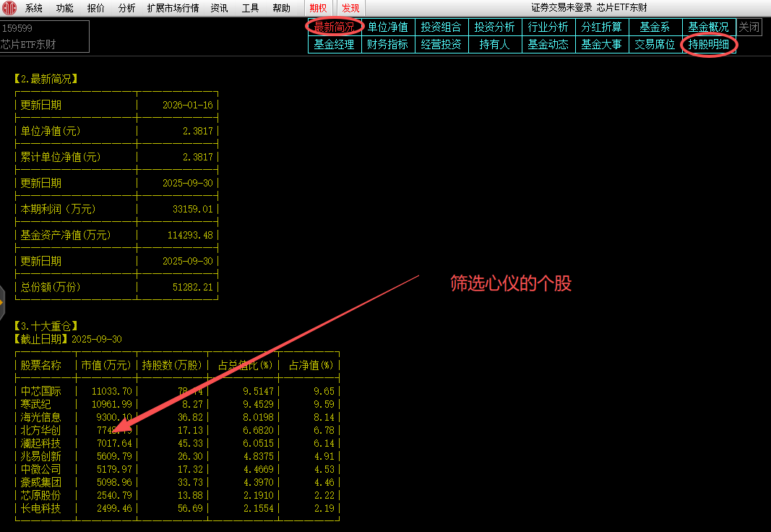Screen dimensions: 771x532
Task: Select the 截止日期 2025-09-30 line
Action: pos(68,339)
